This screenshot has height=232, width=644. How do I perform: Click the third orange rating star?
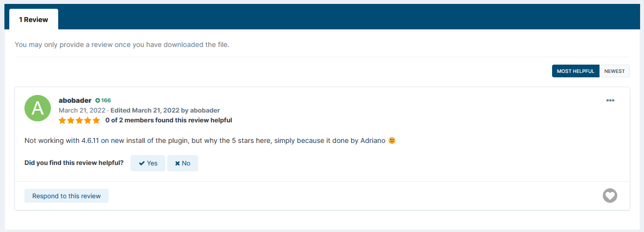(x=79, y=120)
